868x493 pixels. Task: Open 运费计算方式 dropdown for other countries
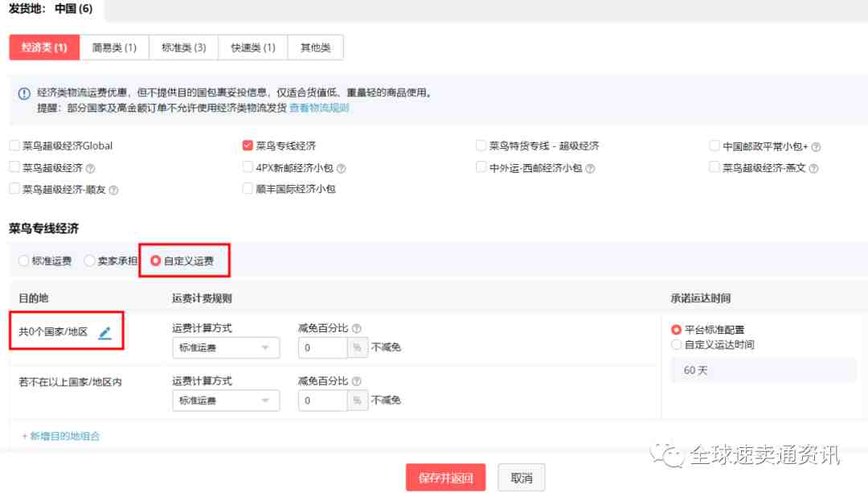pyautogui.click(x=226, y=401)
